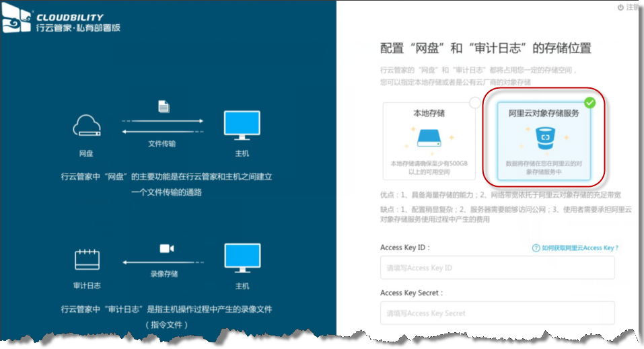Screen dimensions: 644x349
Task: Choose the 阿里云对象存储服务 card
Action: click(544, 141)
